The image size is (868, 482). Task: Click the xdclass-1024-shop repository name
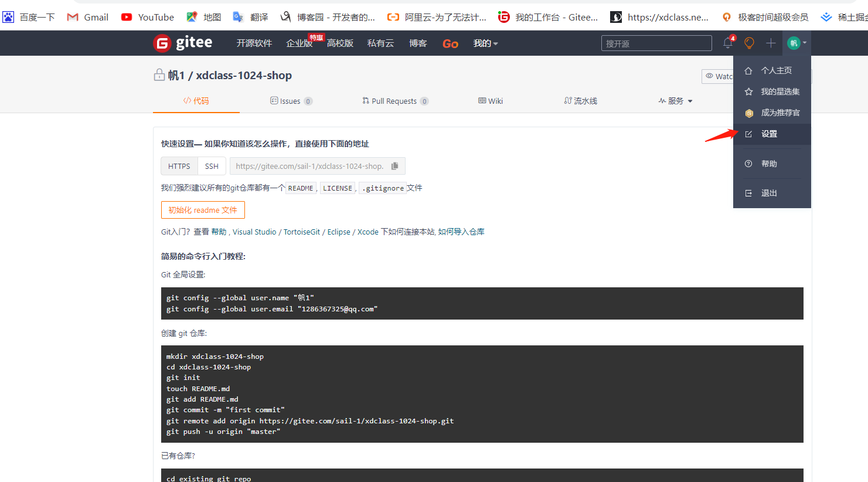(x=244, y=75)
